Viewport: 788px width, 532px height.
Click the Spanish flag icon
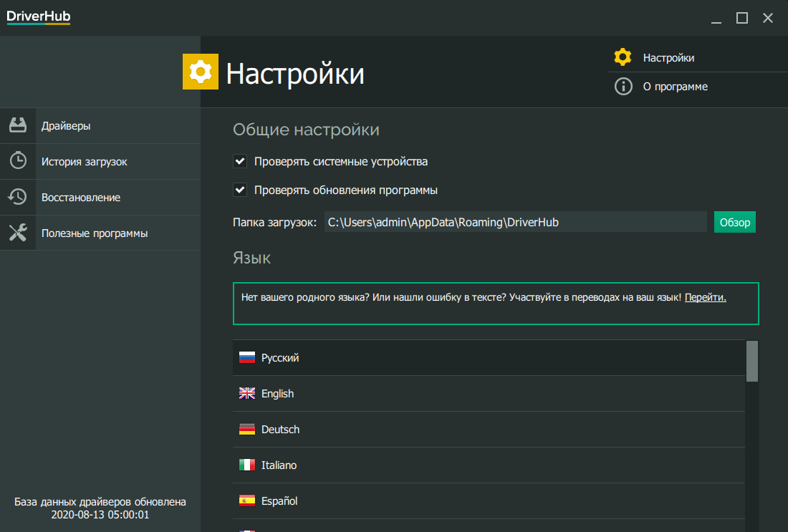click(246, 501)
